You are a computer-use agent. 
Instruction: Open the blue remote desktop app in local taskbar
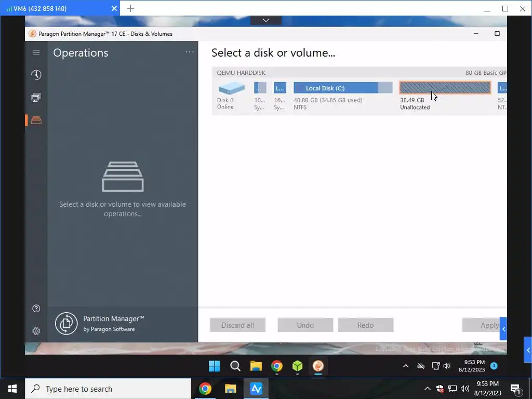click(x=256, y=389)
